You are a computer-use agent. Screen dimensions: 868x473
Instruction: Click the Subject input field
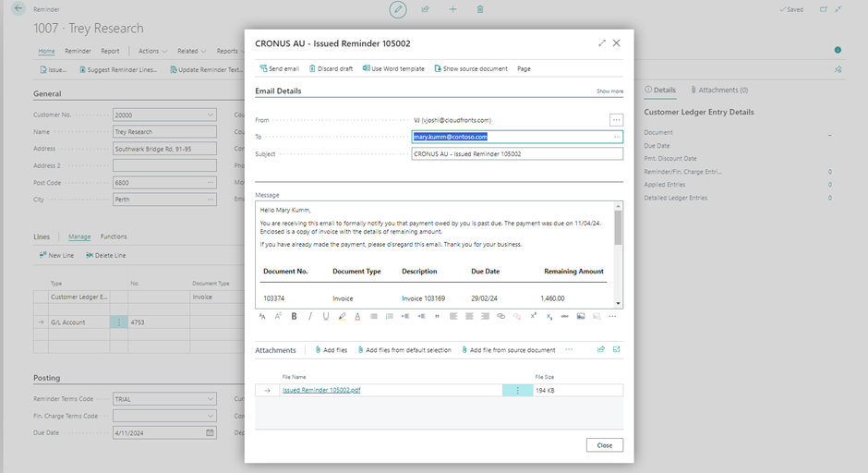(517, 154)
